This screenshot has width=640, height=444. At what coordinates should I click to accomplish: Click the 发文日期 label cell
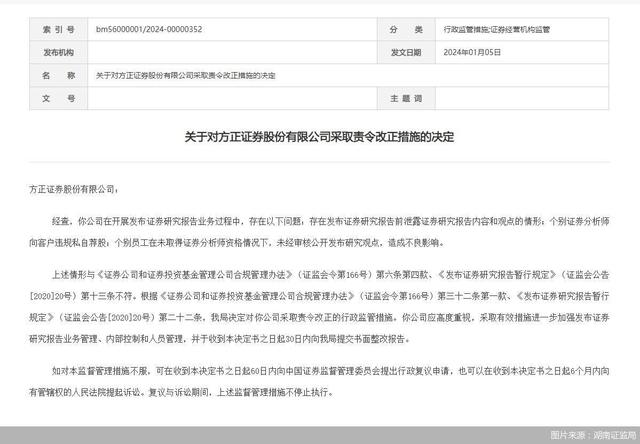pos(407,52)
